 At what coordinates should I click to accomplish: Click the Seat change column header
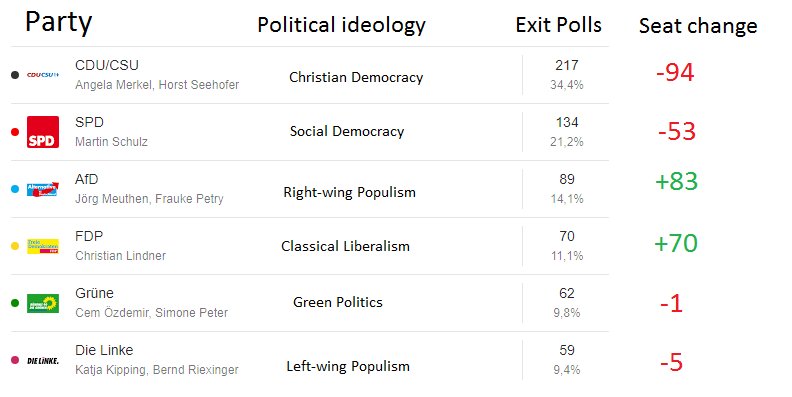[x=698, y=26]
